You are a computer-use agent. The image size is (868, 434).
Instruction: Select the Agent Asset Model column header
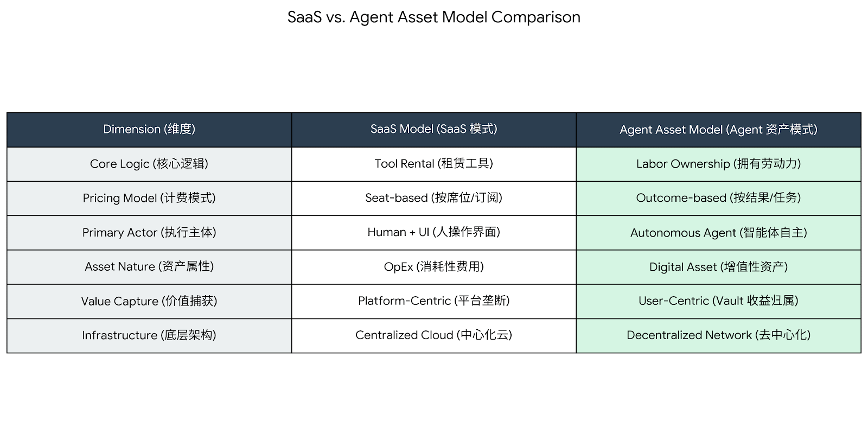718,130
